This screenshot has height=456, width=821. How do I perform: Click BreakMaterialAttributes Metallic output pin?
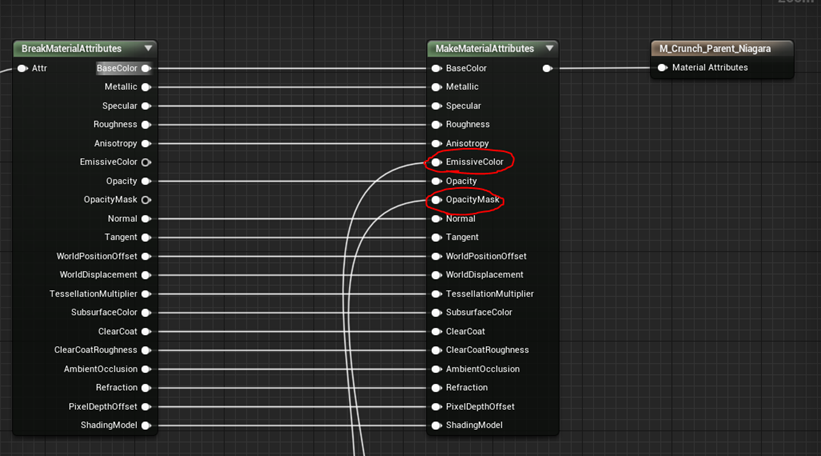point(147,87)
